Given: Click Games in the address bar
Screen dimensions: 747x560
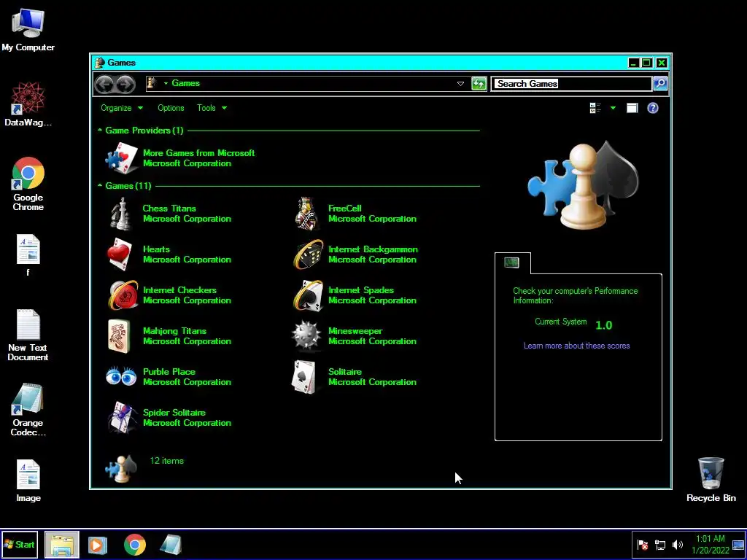Looking at the screenshot, I should click(x=186, y=83).
